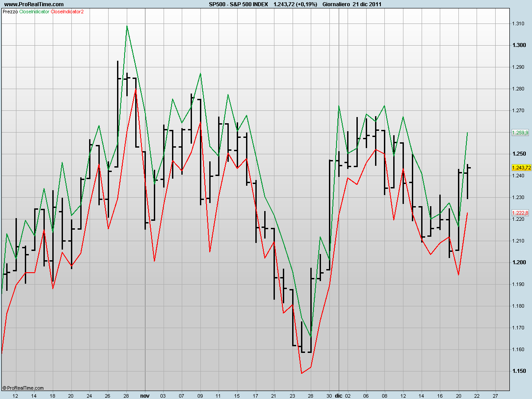This screenshot has width=532, height=399.
Task: Click the 07 date label on time axis
Action: point(182,395)
